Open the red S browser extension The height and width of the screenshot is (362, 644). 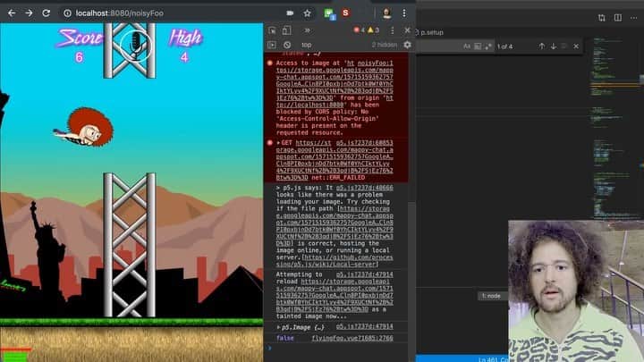click(x=346, y=13)
